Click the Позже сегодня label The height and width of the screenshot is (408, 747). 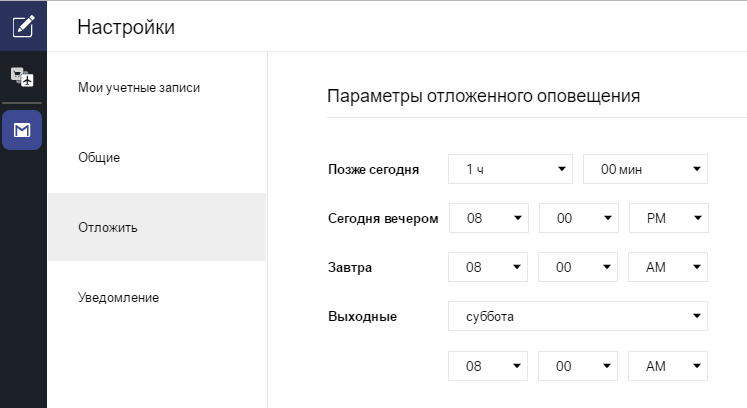(374, 170)
